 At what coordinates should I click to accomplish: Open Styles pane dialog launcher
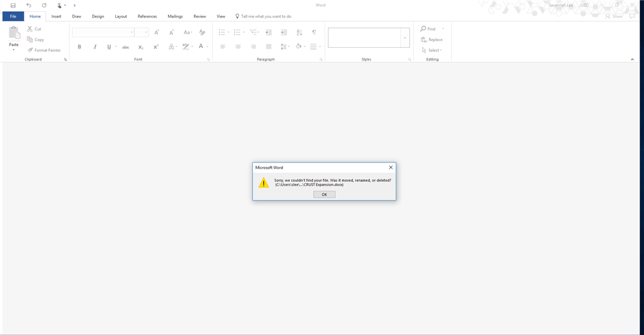coord(409,60)
